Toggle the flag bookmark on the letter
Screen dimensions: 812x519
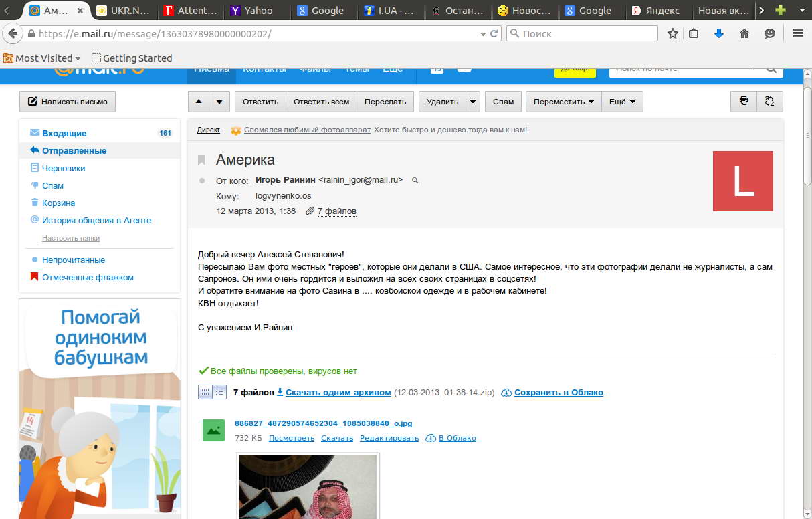tap(201, 160)
